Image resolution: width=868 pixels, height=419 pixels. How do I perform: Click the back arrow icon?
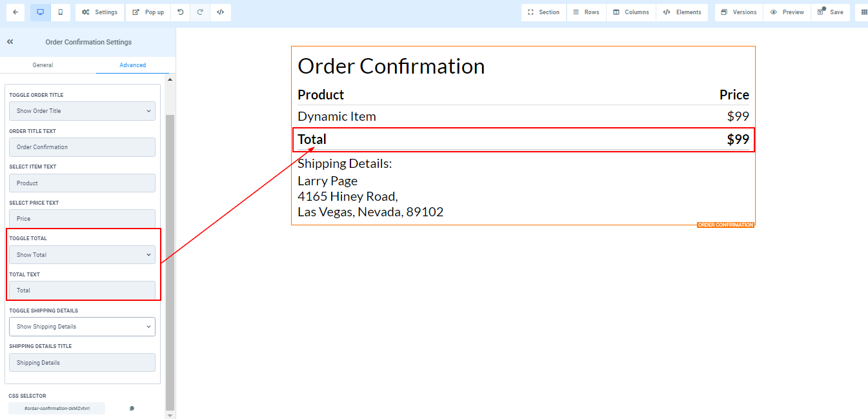(15, 12)
